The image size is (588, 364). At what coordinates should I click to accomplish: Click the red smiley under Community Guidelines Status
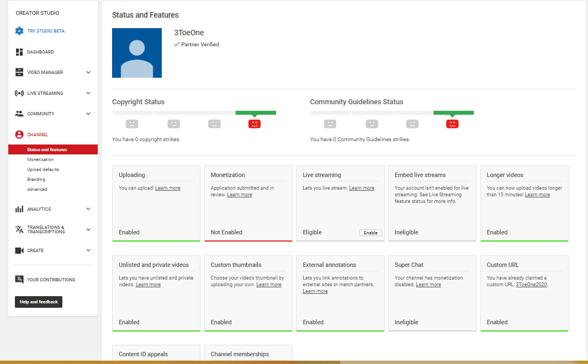pyautogui.click(x=452, y=124)
